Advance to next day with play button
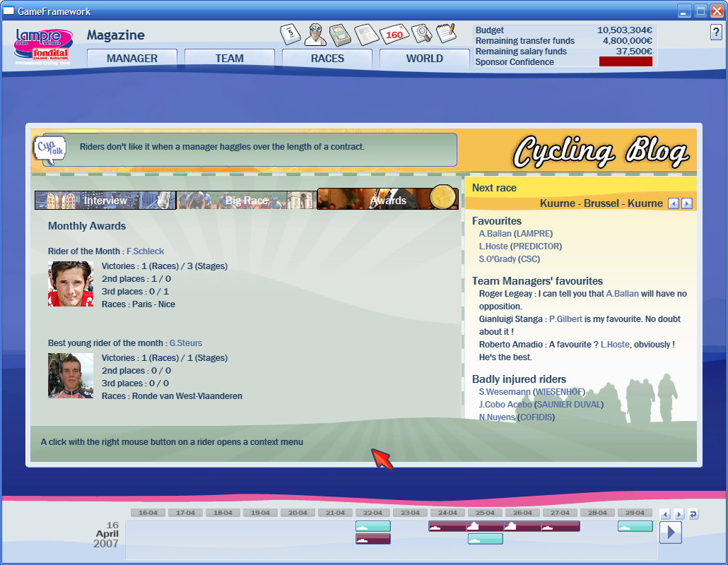 [x=670, y=532]
